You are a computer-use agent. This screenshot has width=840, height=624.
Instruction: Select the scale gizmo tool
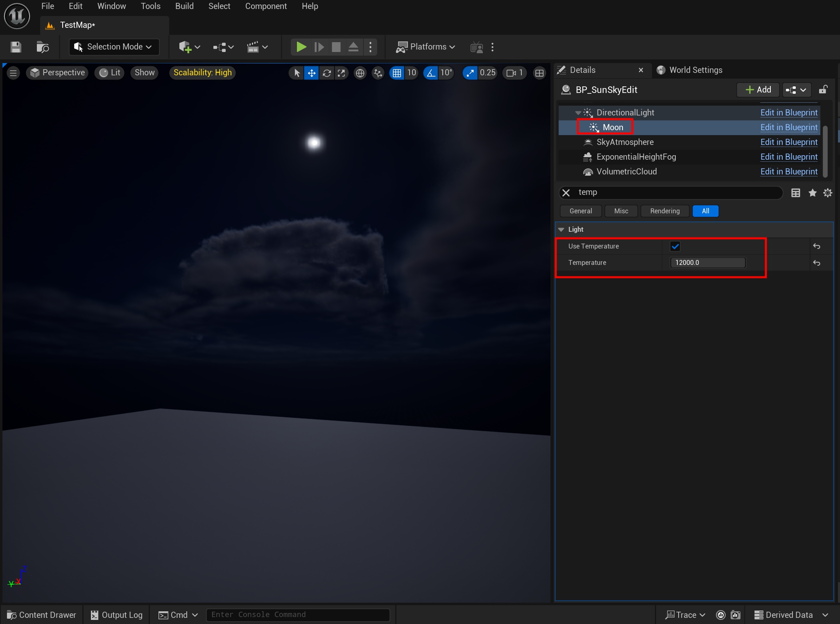point(341,73)
